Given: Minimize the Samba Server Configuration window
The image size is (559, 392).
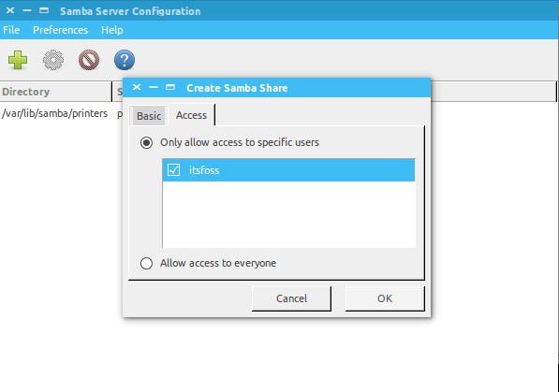Looking at the screenshot, I should coord(27,10).
